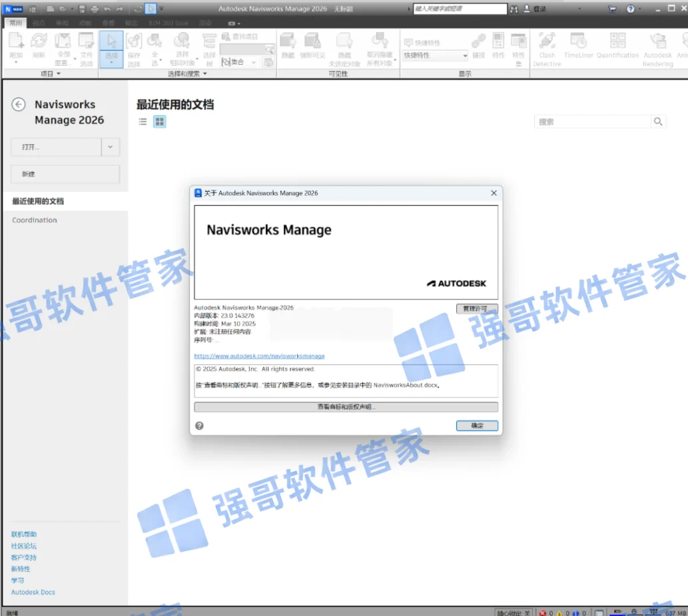Expand the 选择和搜索 ribbon panel
This screenshot has width=688, height=616.
click(187, 74)
